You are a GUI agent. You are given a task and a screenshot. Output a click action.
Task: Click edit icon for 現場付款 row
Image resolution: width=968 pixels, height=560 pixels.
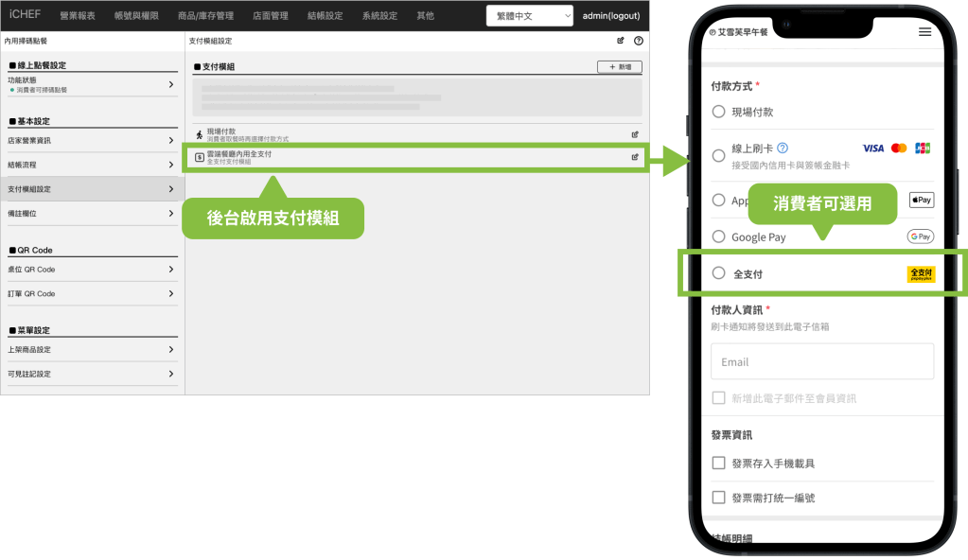click(x=635, y=134)
